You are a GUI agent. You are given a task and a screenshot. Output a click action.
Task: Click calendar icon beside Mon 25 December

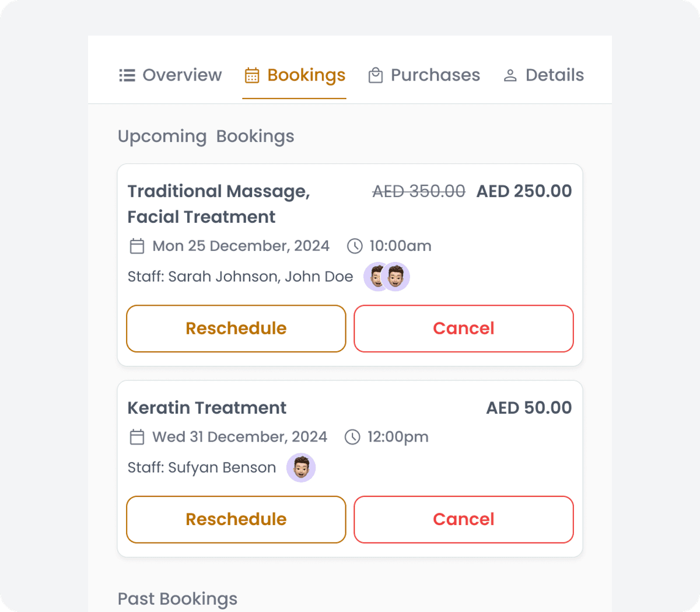pyautogui.click(x=136, y=246)
